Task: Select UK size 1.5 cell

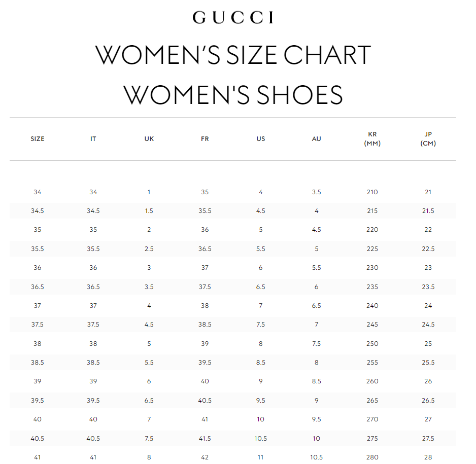Action: [x=149, y=211]
